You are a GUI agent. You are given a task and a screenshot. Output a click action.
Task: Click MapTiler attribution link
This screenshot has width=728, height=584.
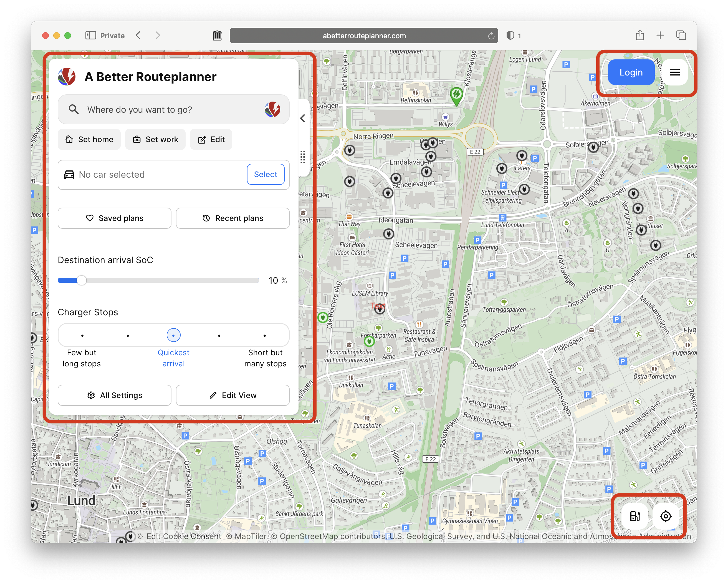point(246,536)
